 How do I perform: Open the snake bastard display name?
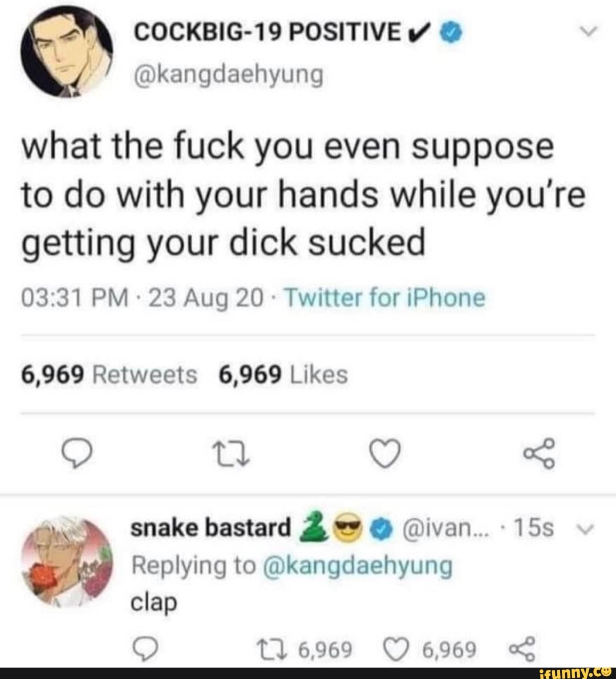pyautogui.click(x=211, y=528)
